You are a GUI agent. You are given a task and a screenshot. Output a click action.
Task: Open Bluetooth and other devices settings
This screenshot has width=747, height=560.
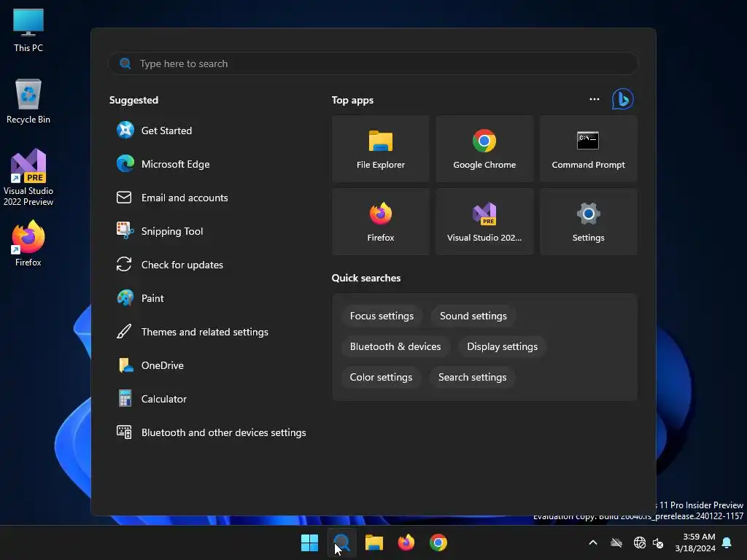209,432
